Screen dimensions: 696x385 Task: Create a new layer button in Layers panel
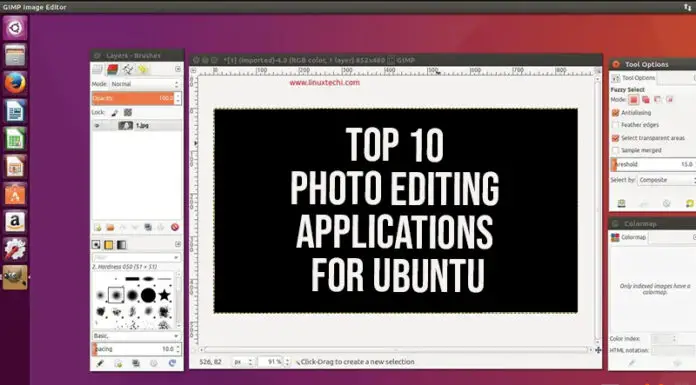pos(98,227)
